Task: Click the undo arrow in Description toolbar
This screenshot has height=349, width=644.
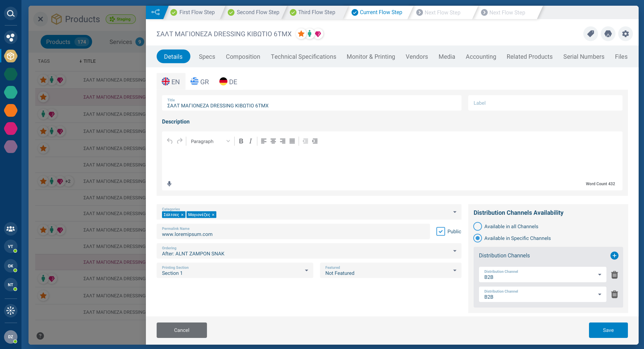Action: tap(170, 141)
